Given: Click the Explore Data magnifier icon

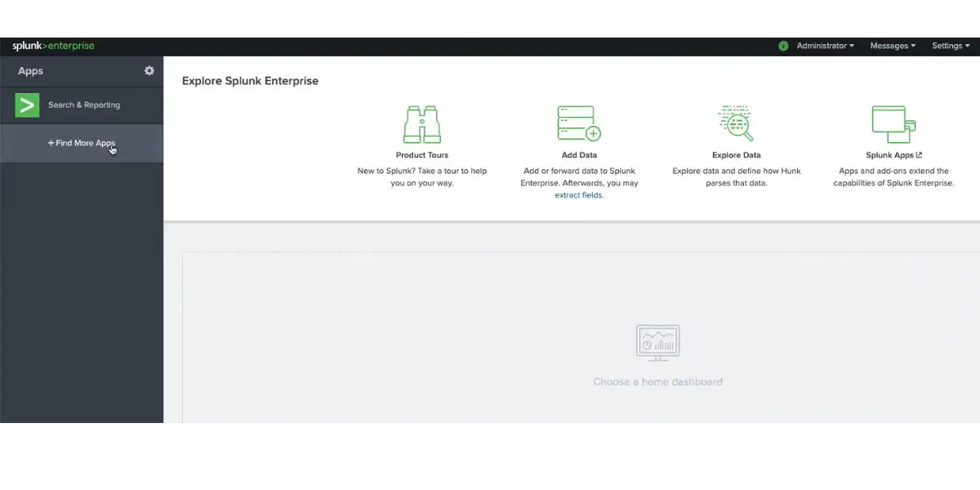Looking at the screenshot, I should click(736, 123).
